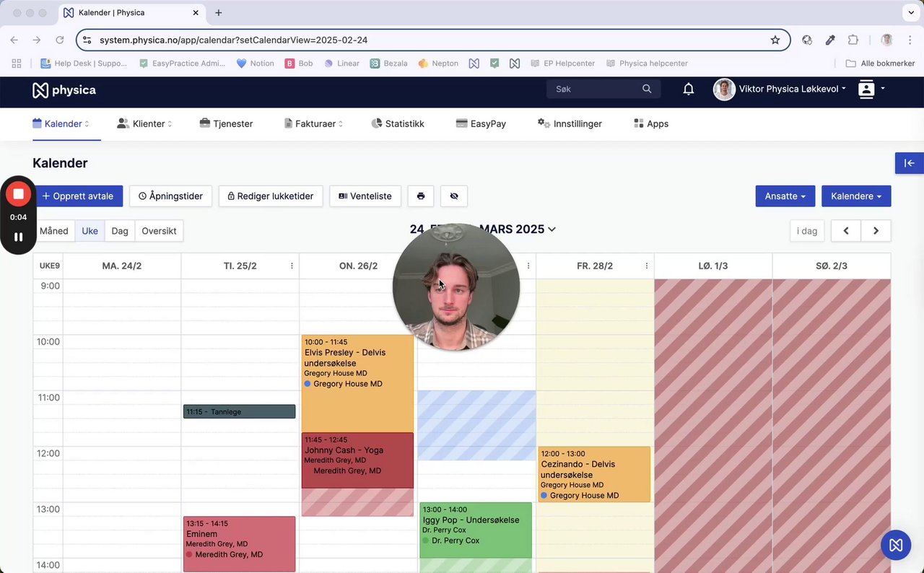The height and width of the screenshot is (573, 924).
Task: Bookmark this page with star icon
Action: [x=775, y=40]
